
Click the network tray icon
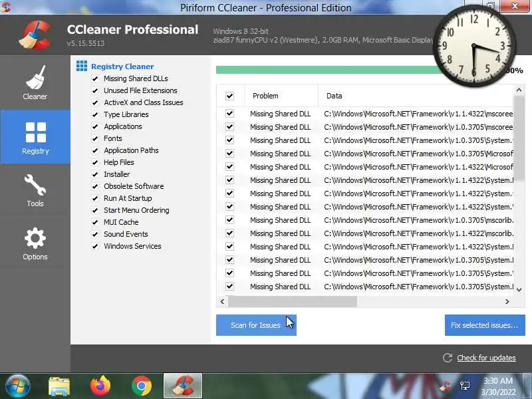pos(465,386)
